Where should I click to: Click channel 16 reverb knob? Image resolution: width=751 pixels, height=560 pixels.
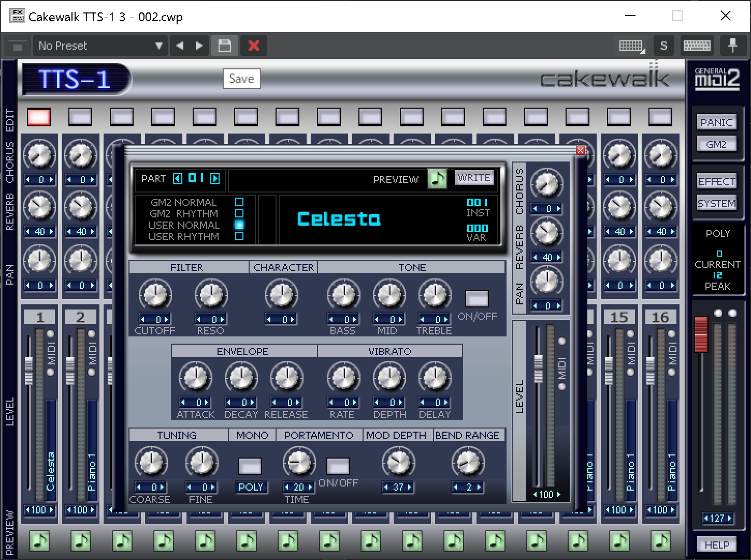pos(660,207)
